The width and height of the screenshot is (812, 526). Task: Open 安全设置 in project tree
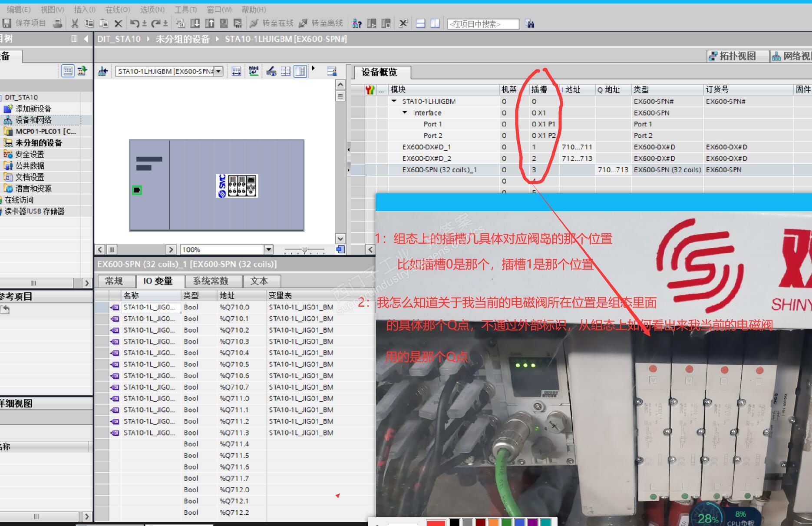(30, 154)
